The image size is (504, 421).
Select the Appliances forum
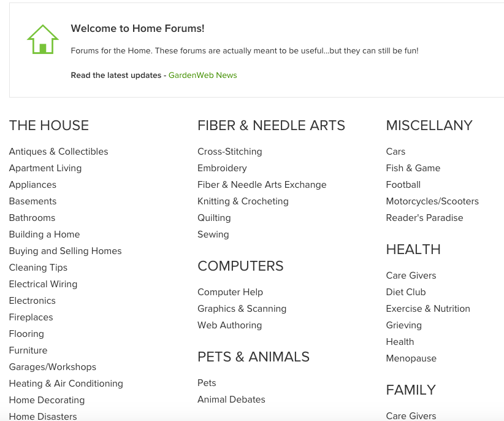32,185
